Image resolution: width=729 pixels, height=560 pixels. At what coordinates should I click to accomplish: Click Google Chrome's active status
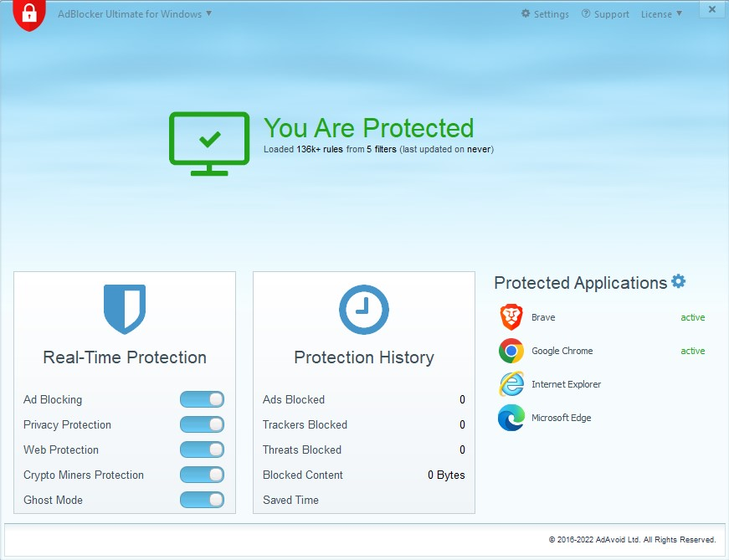click(x=693, y=351)
